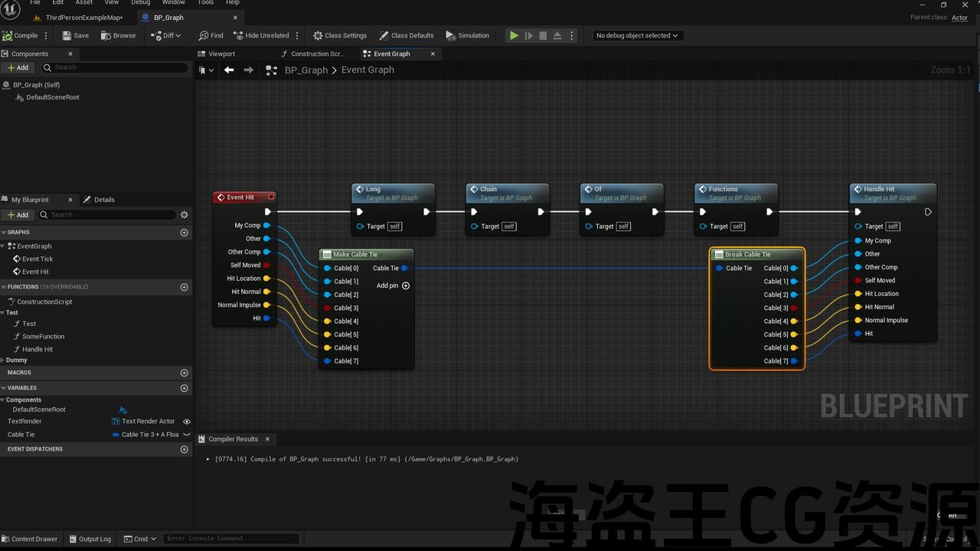The image size is (980, 551).
Task: Toggle Cable Tie variable visibility eye
Action: [x=186, y=435]
